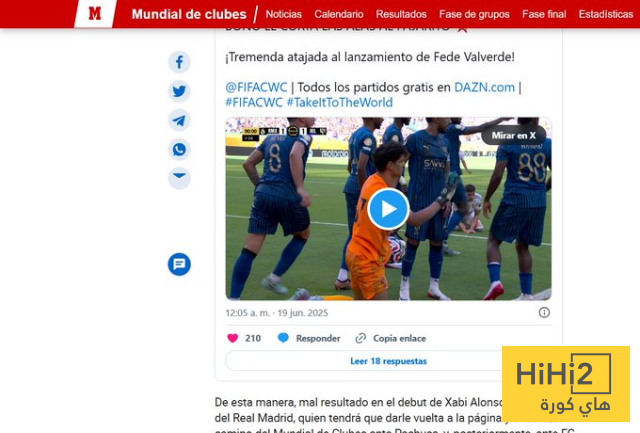Share article via Telegram icon
Screen dimensions: 640x433
(x=179, y=120)
